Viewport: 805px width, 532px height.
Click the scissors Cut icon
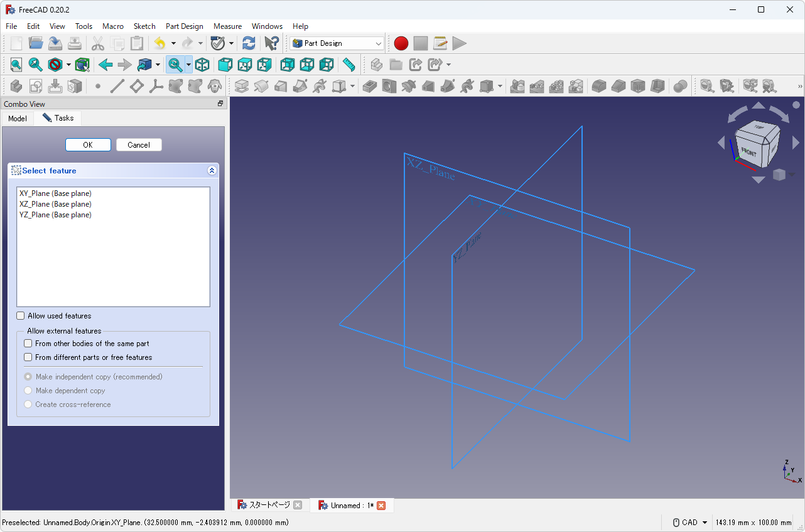click(97, 43)
